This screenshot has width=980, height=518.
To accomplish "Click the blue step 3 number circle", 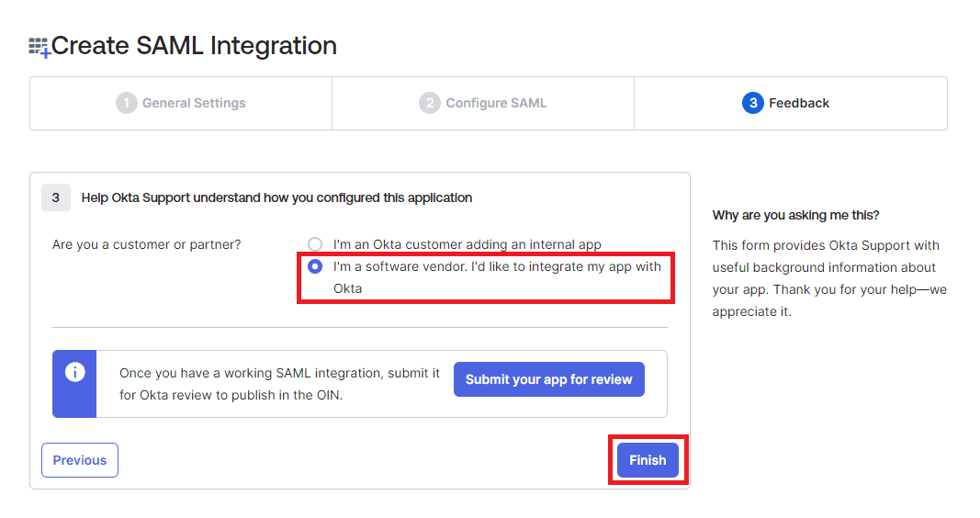I will click(x=752, y=103).
